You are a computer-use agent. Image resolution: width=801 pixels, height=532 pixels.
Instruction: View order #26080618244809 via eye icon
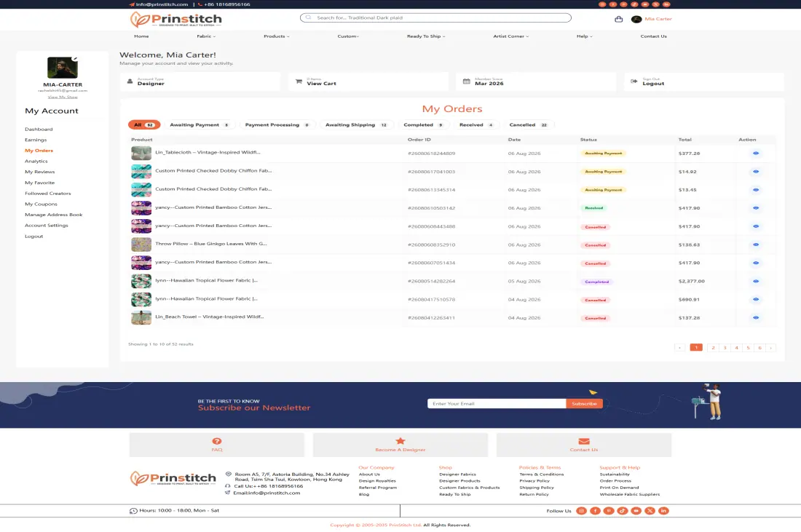tap(756, 153)
